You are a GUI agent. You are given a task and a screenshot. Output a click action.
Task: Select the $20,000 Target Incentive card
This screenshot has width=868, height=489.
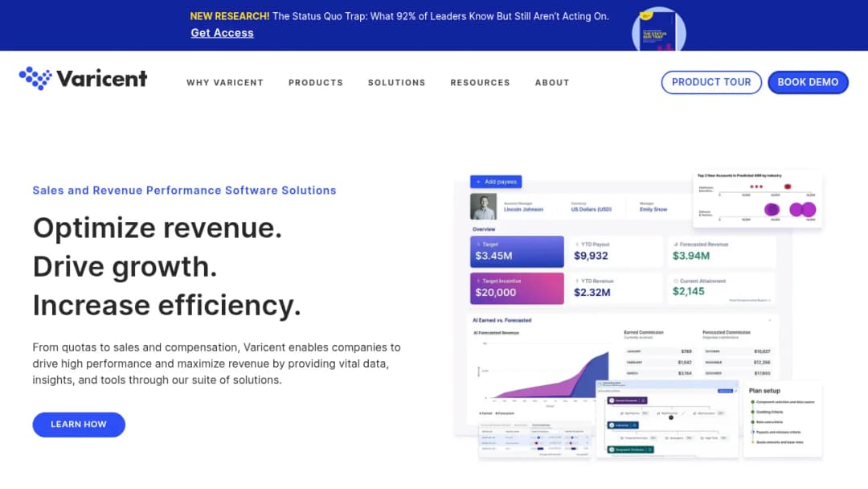517,289
